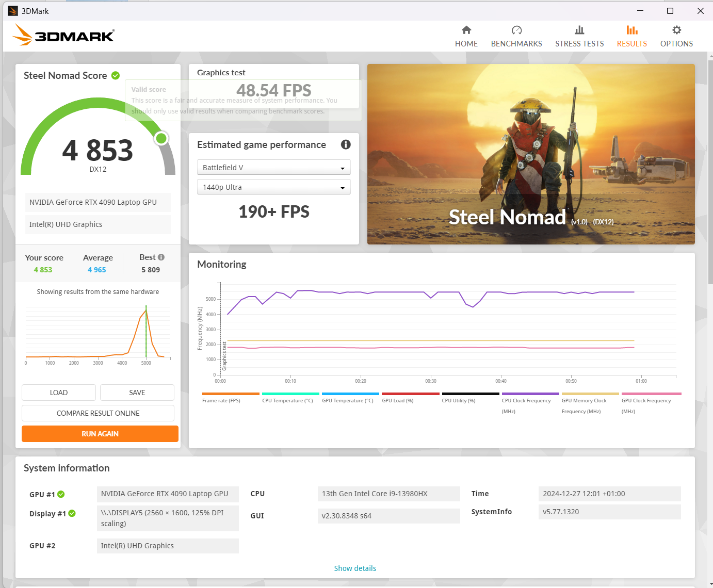Screen dimensions: 713x588
Task: Click the LOAD button
Action: point(59,393)
